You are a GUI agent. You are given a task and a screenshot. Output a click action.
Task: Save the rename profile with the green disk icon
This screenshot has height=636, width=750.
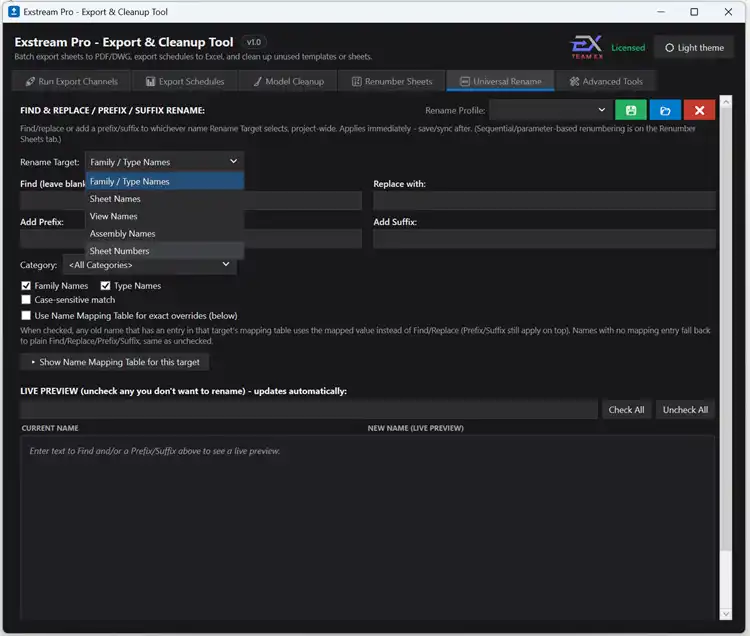tap(630, 110)
